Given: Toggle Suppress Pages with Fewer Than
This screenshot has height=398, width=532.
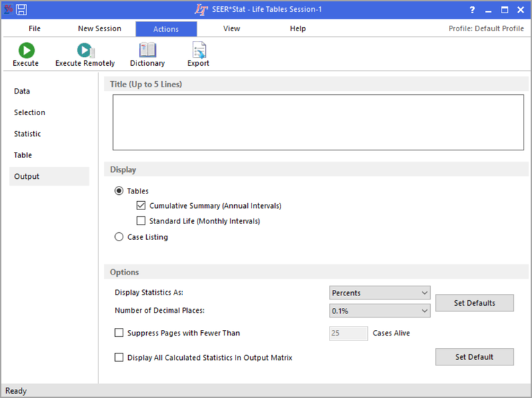Looking at the screenshot, I should (x=119, y=334).
